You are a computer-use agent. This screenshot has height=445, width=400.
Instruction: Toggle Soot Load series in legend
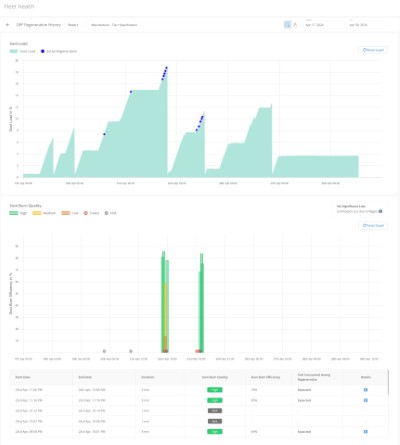click(22, 51)
